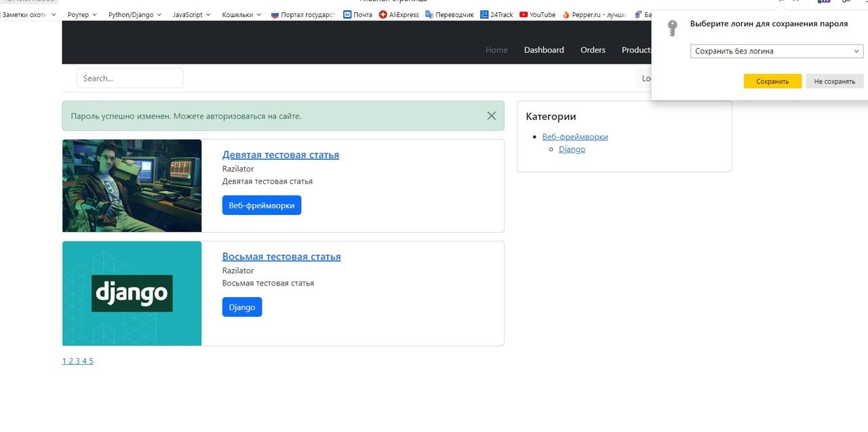This screenshot has width=868, height=432.
Task: Dismiss the password changed success alert
Action: click(x=492, y=116)
